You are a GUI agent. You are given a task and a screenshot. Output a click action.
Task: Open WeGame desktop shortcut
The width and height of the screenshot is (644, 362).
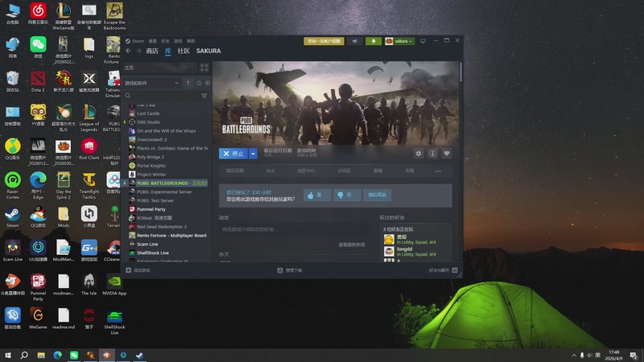pyautogui.click(x=38, y=318)
